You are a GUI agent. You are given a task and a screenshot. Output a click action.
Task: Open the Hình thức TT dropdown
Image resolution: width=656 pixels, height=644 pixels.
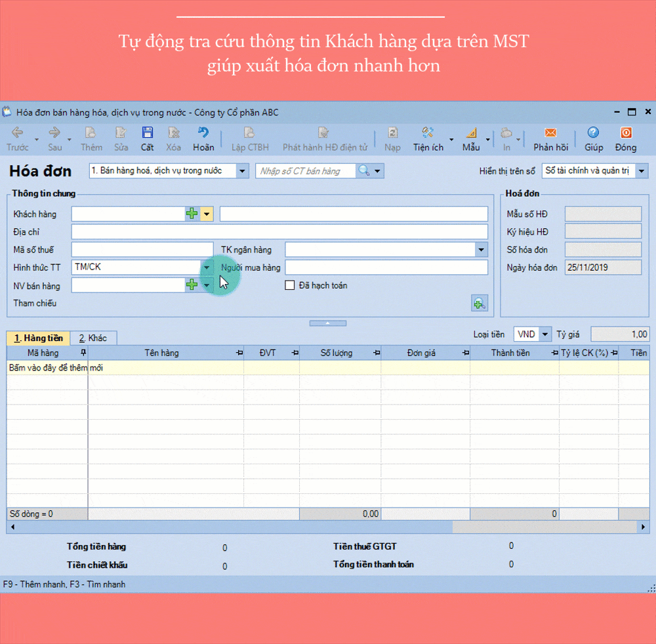click(207, 267)
